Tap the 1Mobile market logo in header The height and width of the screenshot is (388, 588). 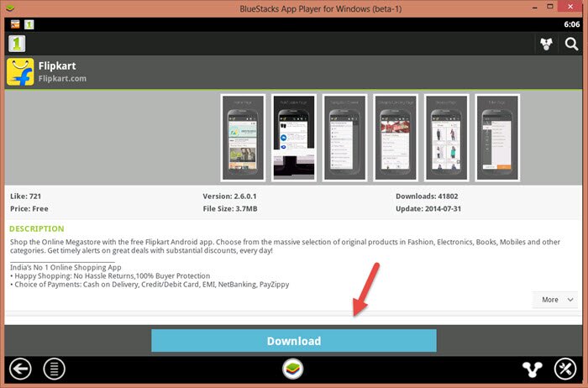(x=17, y=44)
